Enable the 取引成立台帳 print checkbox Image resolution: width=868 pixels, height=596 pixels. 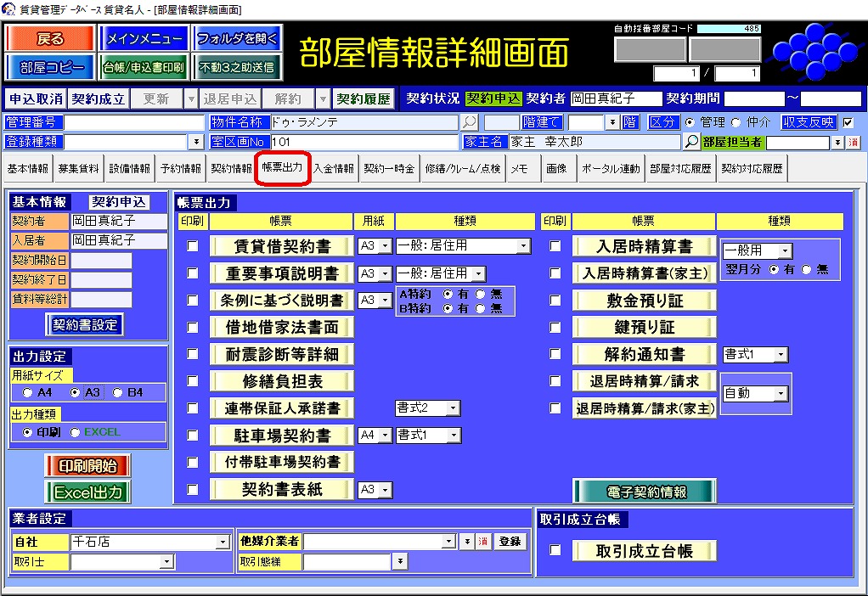point(555,551)
